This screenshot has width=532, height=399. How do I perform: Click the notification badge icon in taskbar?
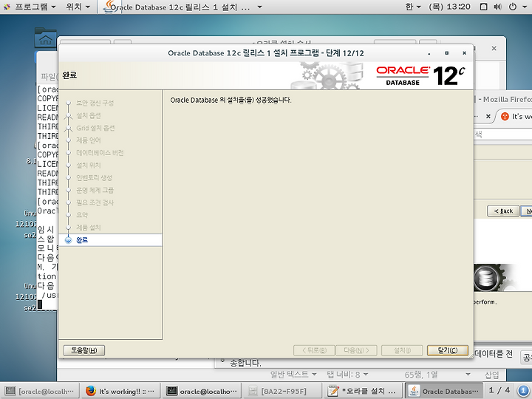pyautogui.click(x=523, y=391)
